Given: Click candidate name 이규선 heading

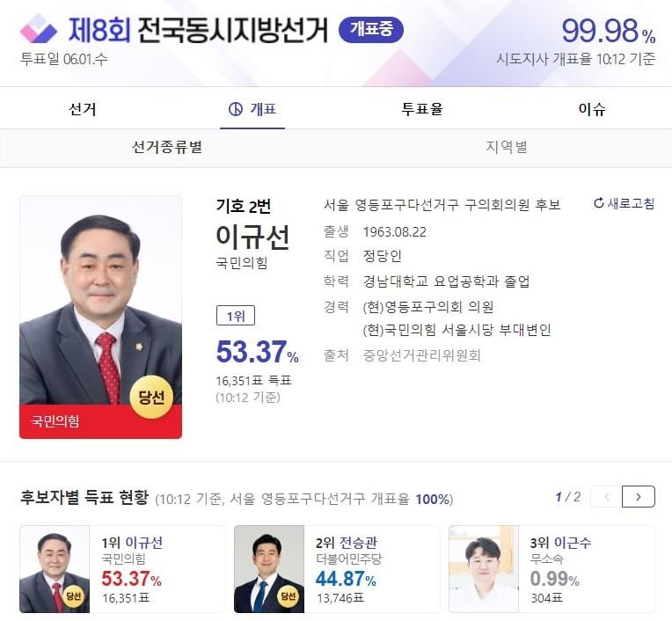Looking at the screenshot, I should click(x=252, y=237).
